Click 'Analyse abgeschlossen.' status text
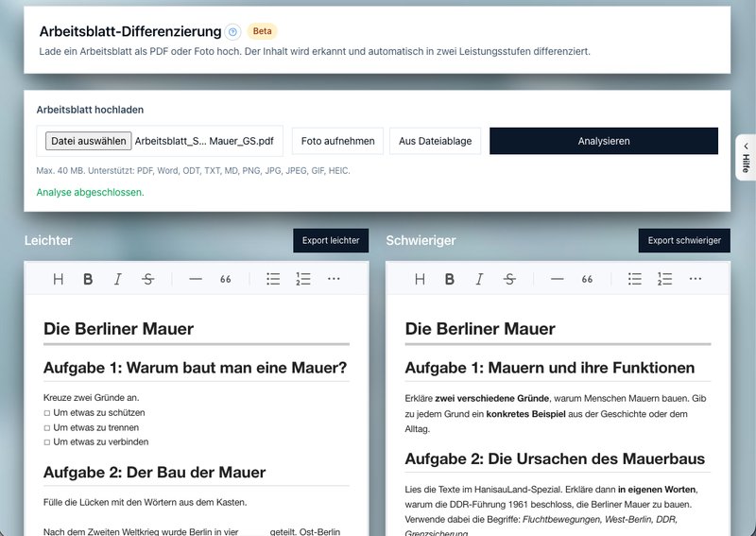Image resolution: width=756 pixels, height=536 pixels. 90,192
